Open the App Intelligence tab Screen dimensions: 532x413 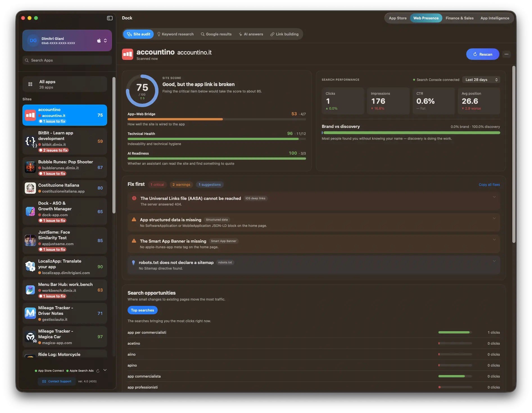click(x=495, y=18)
